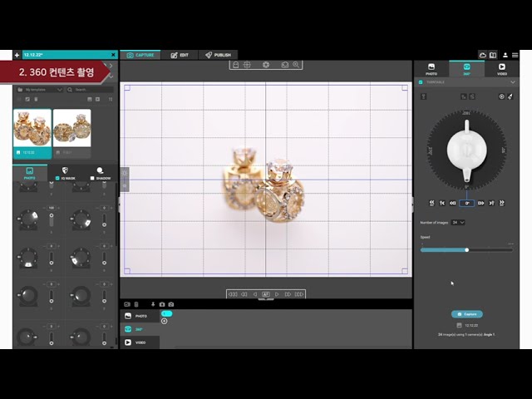Select the 360° row in the bottom panel
The width and height of the screenshot is (532, 399).
pos(140,329)
